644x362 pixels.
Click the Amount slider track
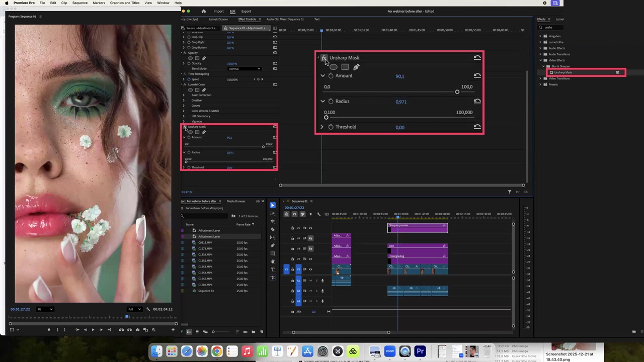392,92
